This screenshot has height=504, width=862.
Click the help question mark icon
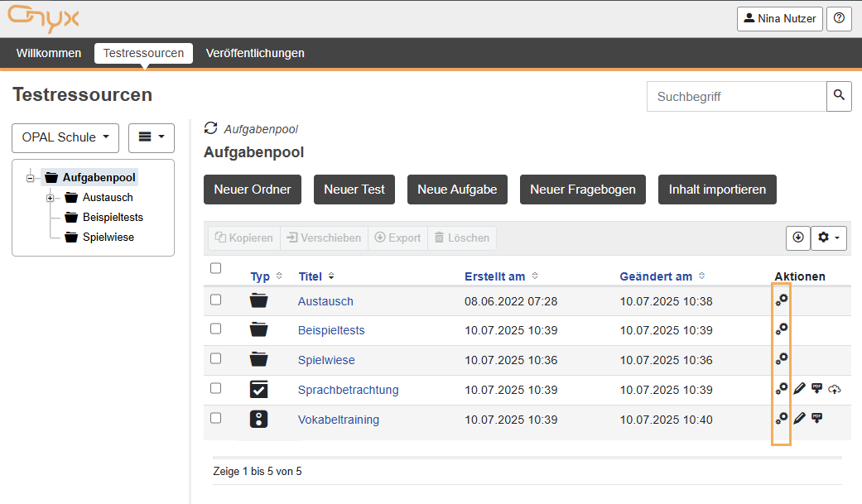pyautogui.click(x=839, y=18)
